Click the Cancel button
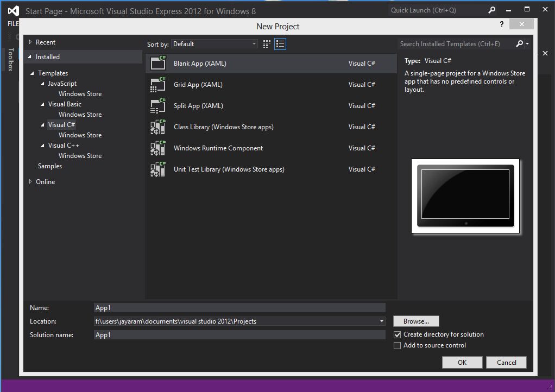This screenshot has width=555, height=392. [x=506, y=362]
